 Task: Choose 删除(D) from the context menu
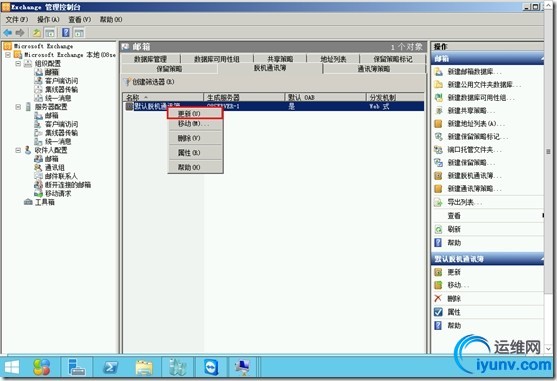pos(195,138)
